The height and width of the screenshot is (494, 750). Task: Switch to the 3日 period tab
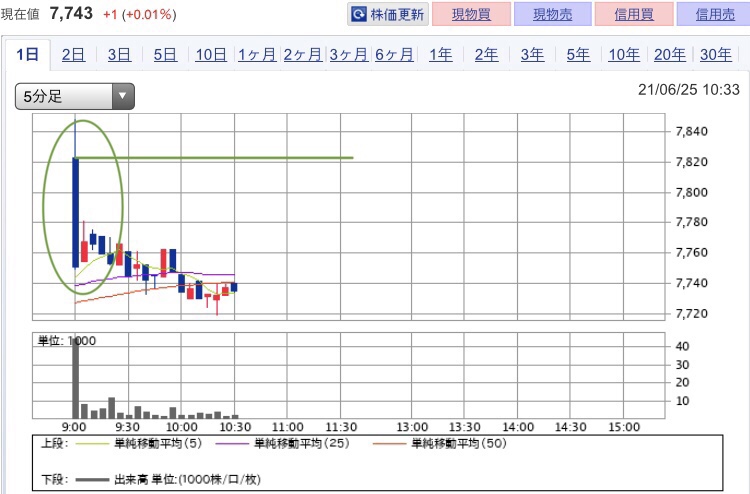coord(119,55)
